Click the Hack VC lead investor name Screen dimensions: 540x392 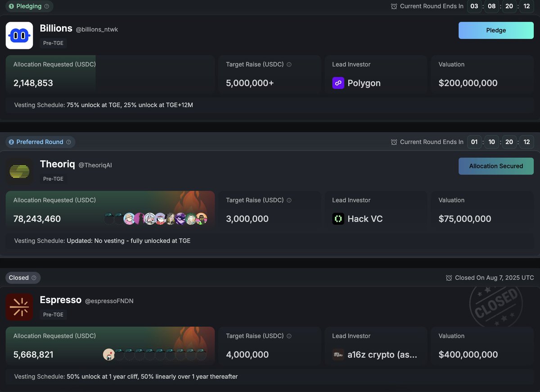click(x=365, y=219)
